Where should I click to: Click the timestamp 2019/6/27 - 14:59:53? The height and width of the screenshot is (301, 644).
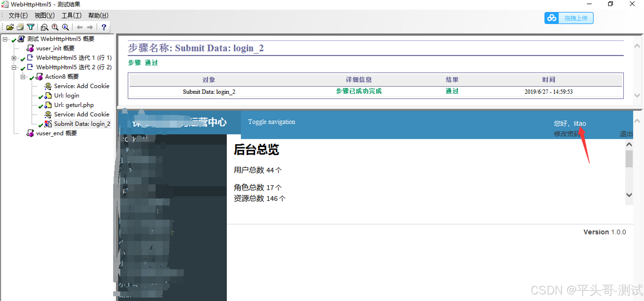point(548,92)
